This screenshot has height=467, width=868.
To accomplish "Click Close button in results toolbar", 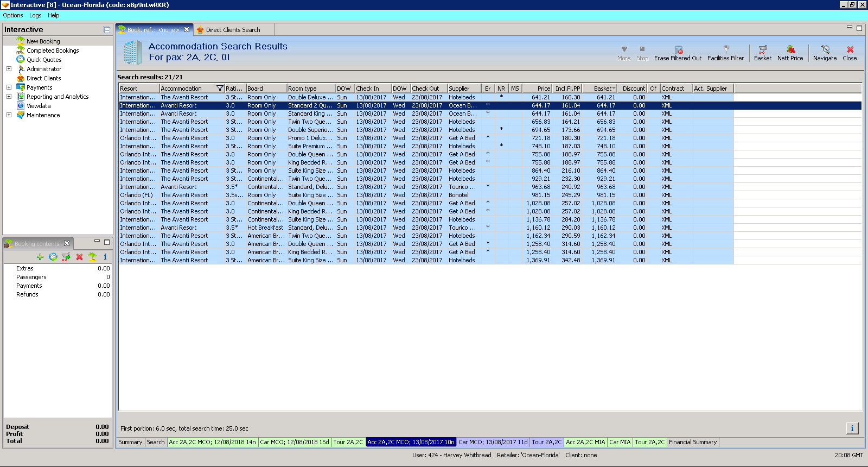I will [x=850, y=53].
